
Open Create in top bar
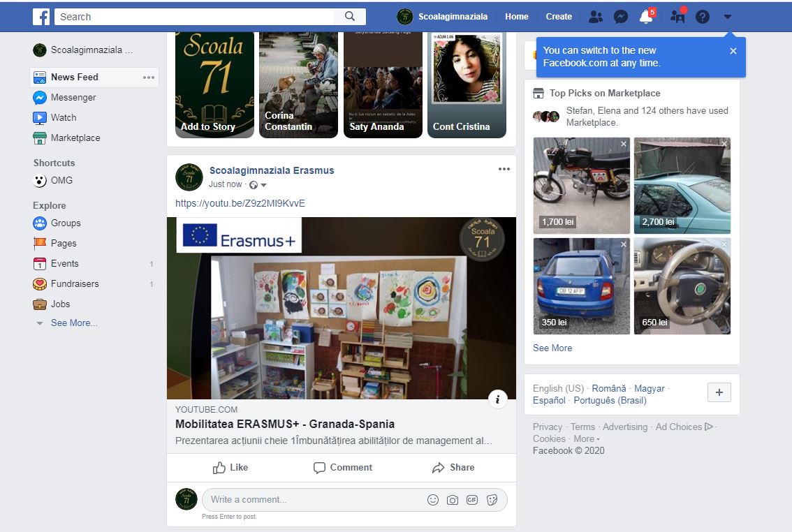tap(559, 17)
